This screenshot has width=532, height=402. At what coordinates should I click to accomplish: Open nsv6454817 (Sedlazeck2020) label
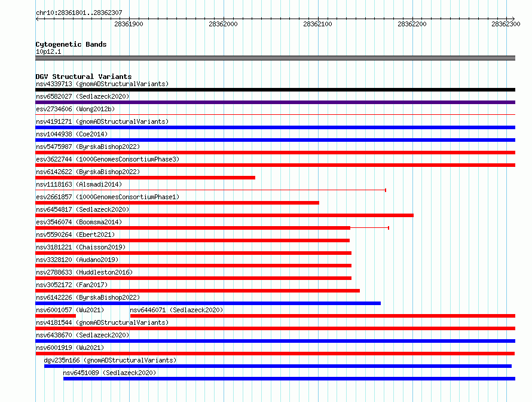point(82,209)
